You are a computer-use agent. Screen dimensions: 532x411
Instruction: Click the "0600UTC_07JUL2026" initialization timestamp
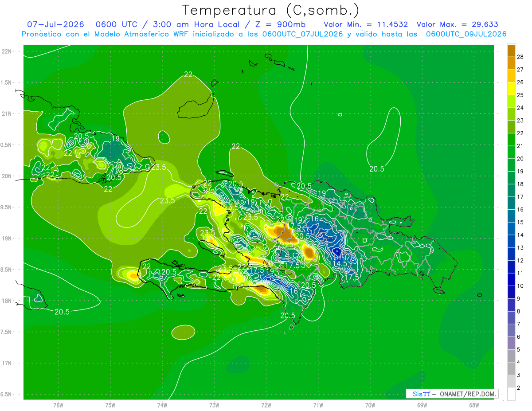(x=302, y=34)
